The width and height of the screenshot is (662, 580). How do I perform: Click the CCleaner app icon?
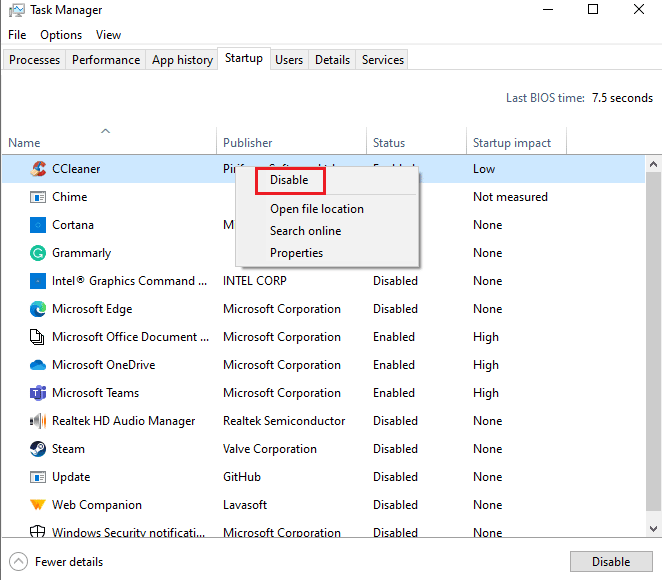(x=38, y=169)
